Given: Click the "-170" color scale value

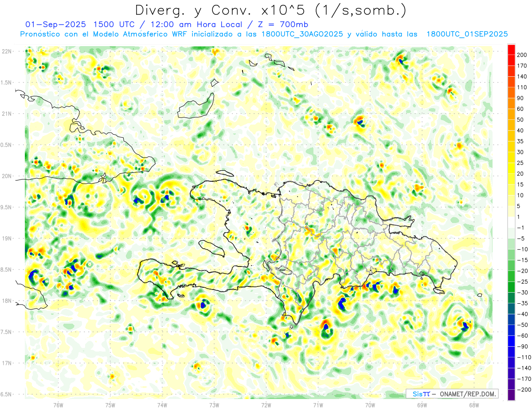Looking at the screenshot, I should click(524, 379).
